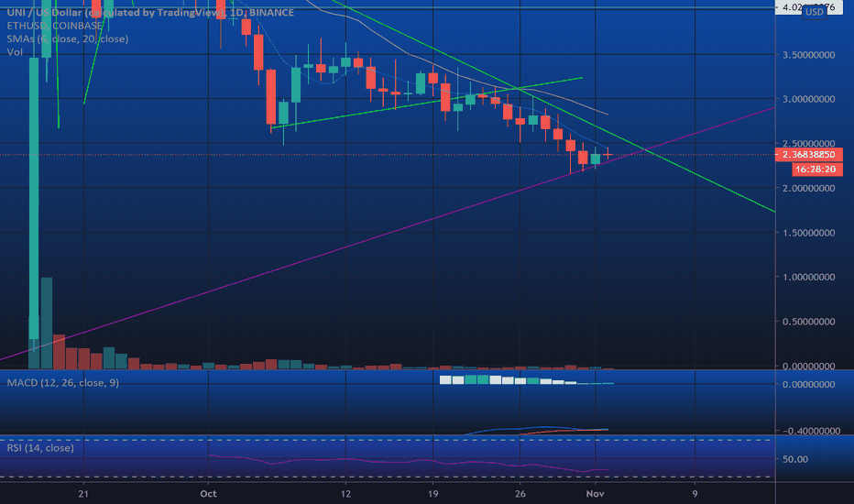The height and width of the screenshot is (504, 854).
Task: Select the tallest teal volume bar
Action: coord(47,323)
